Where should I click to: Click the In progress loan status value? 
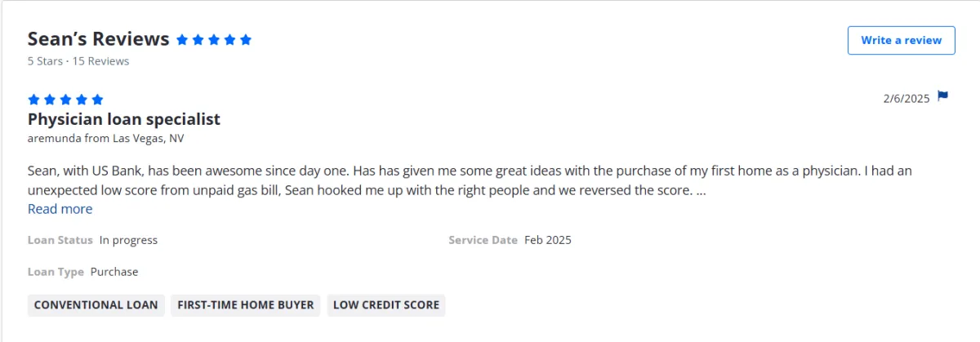128,240
